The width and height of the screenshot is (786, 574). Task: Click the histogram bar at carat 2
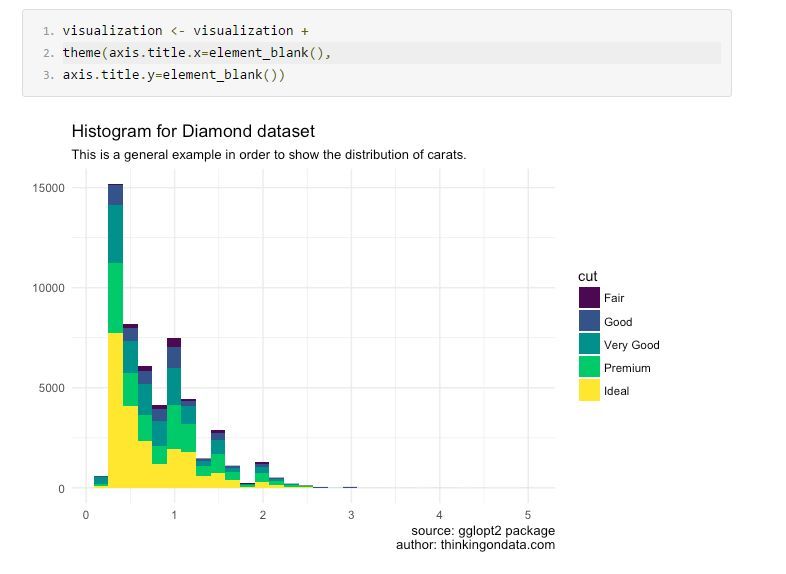[262, 475]
